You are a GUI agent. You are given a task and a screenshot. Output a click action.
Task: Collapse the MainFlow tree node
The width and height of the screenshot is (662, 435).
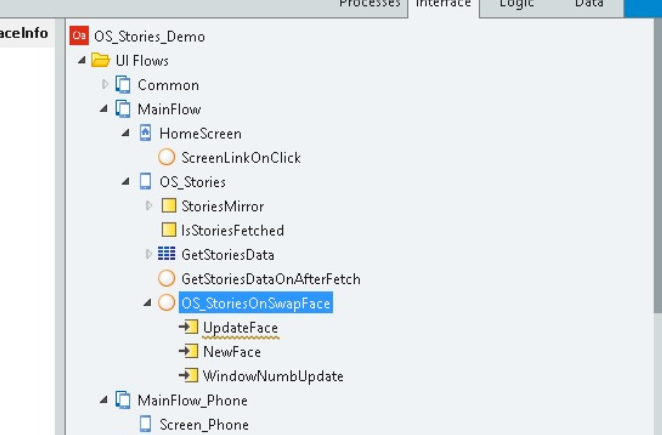coord(104,109)
